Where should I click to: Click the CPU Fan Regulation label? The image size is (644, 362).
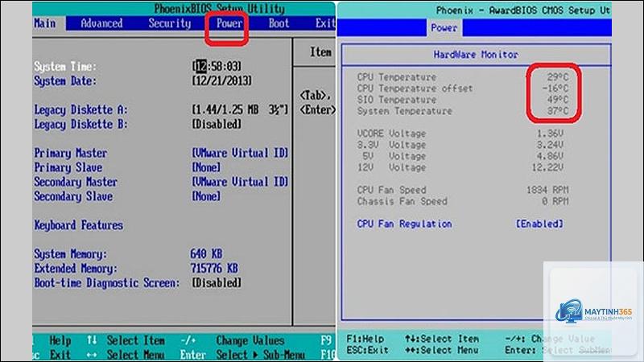(404, 224)
